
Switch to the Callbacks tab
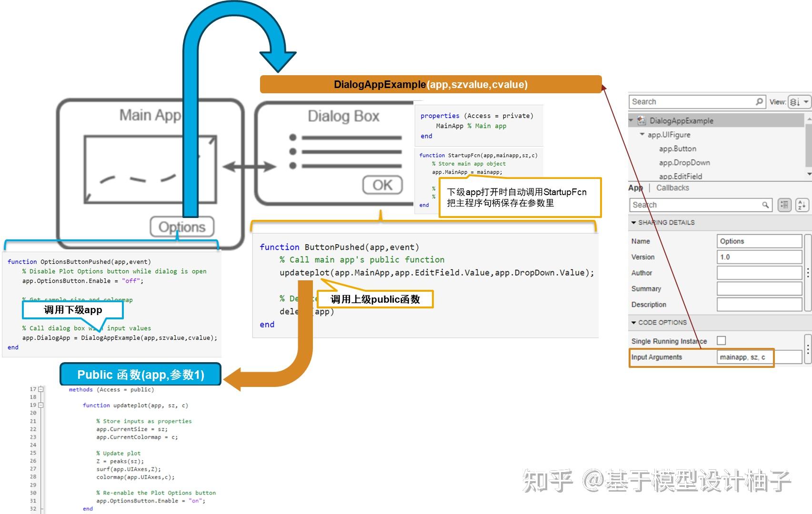click(672, 188)
